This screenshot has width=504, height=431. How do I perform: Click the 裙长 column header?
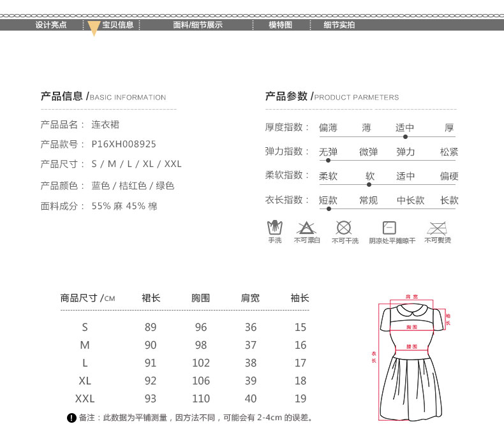[x=151, y=298]
